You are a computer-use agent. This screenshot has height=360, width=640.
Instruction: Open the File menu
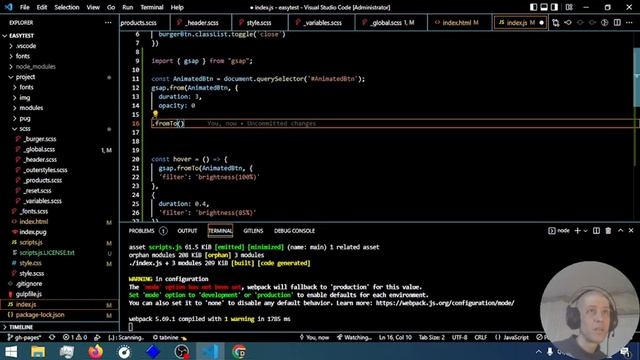click(x=24, y=7)
